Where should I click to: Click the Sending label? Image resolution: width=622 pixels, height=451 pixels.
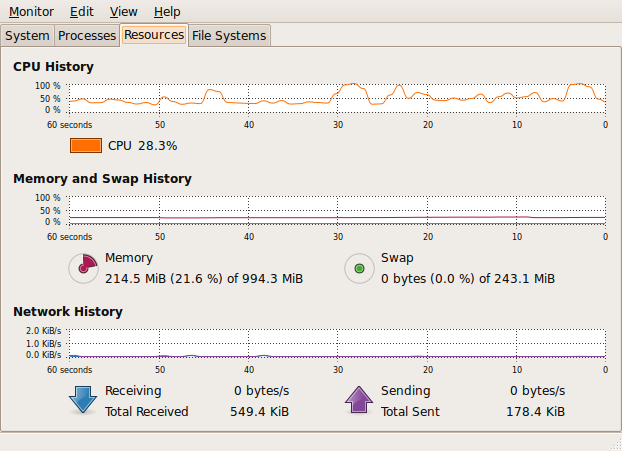point(405,391)
